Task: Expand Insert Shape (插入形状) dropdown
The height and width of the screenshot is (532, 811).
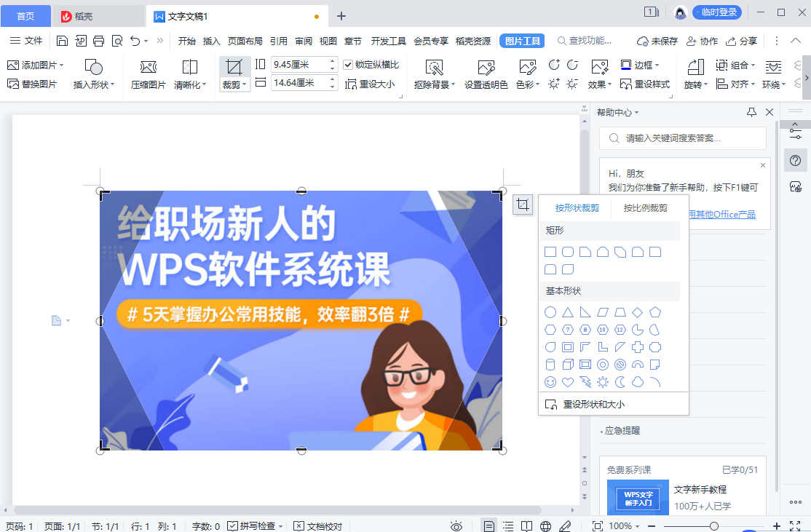Action: [112, 85]
